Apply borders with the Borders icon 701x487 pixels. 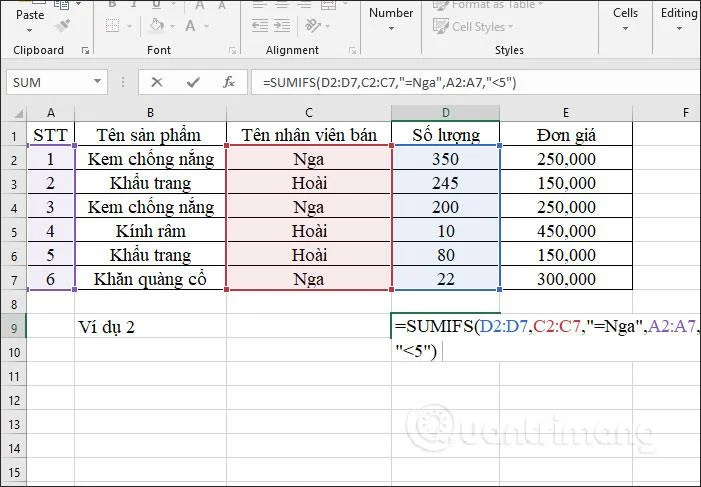point(112,25)
